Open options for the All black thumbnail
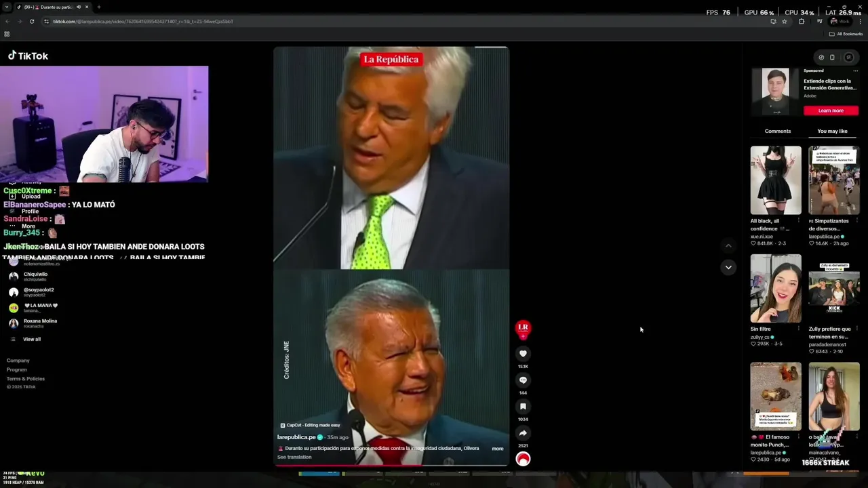This screenshot has height=488, width=868. coord(798,221)
